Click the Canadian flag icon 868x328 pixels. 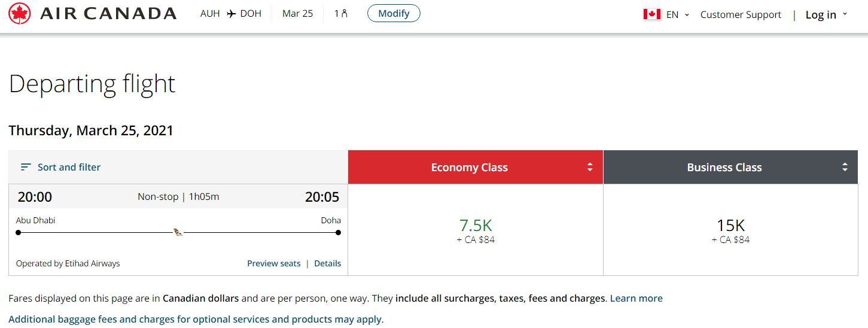pos(652,14)
